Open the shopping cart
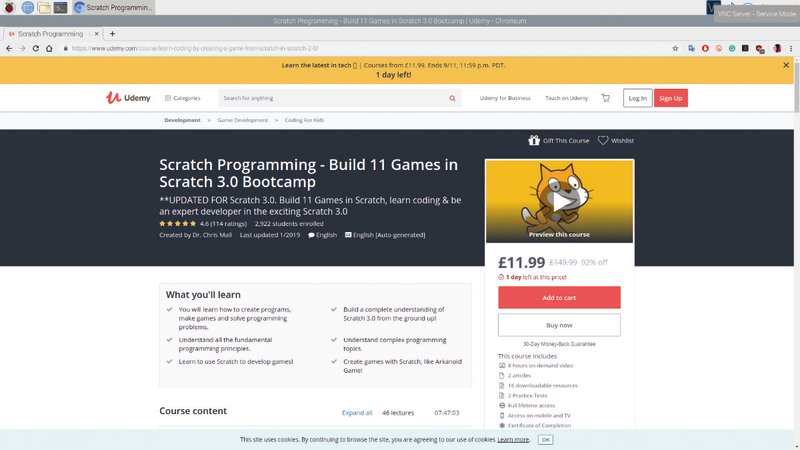 click(606, 98)
